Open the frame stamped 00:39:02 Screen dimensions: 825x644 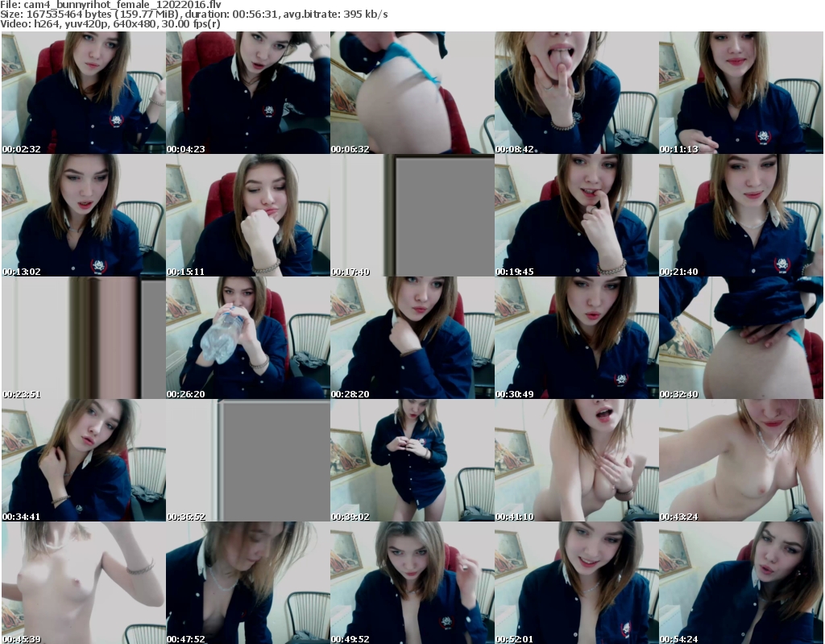click(x=412, y=460)
